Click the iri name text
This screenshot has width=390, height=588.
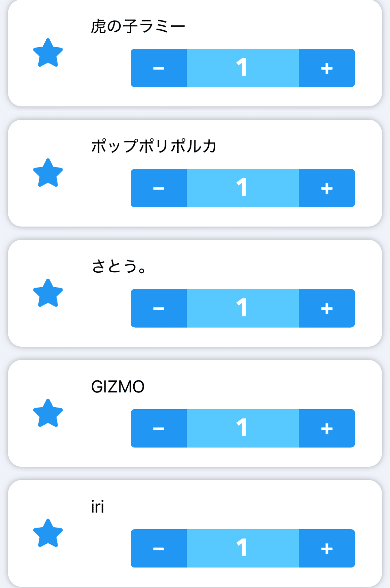pyautogui.click(x=98, y=507)
